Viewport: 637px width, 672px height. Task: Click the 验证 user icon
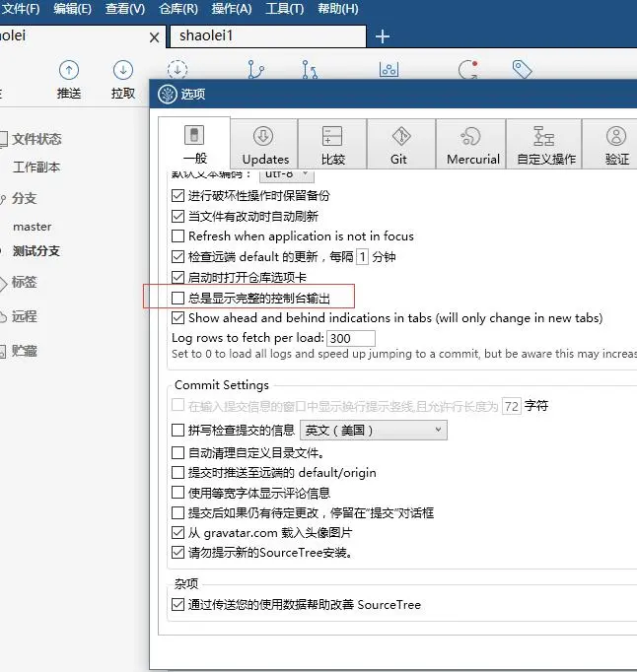(x=616, y=136)
